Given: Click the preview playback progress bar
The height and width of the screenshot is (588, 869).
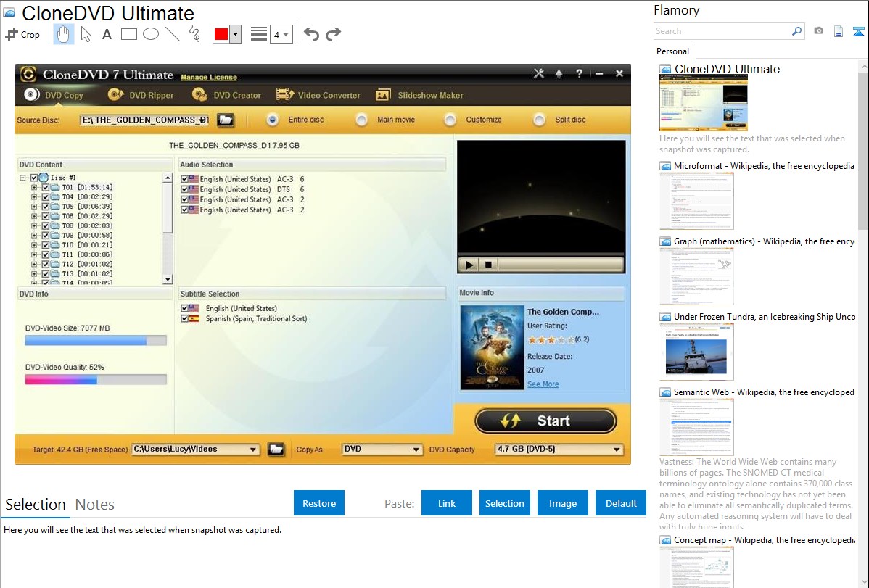Looking at the screenshot, I should [560, 265].
